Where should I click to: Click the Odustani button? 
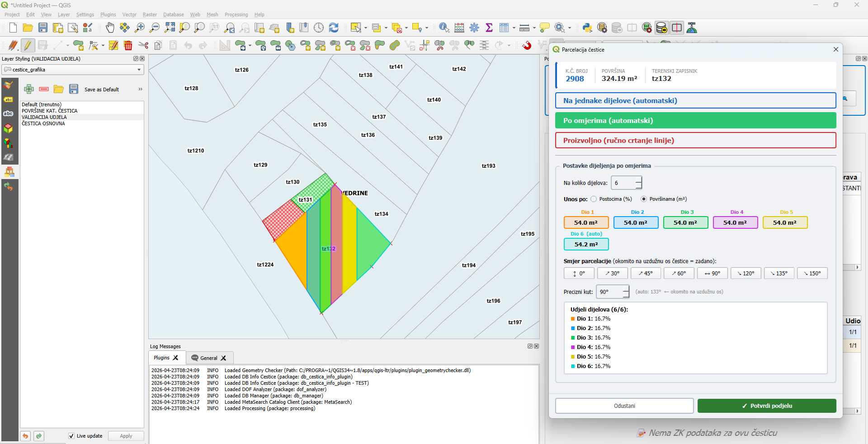tap(624, 406)
